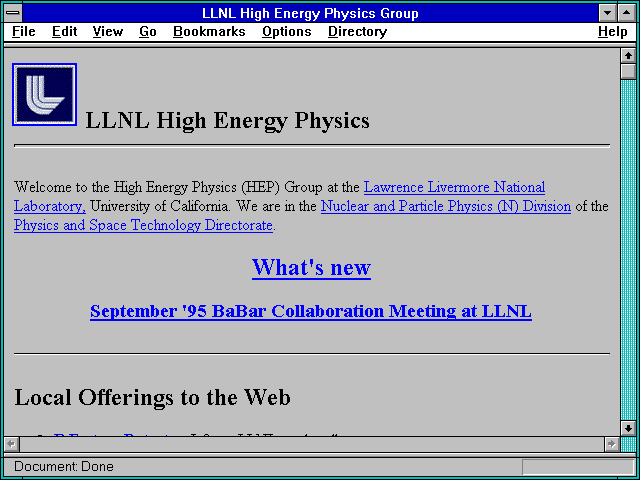Click the vertical scrollbar down arrow

coord(628,428)
